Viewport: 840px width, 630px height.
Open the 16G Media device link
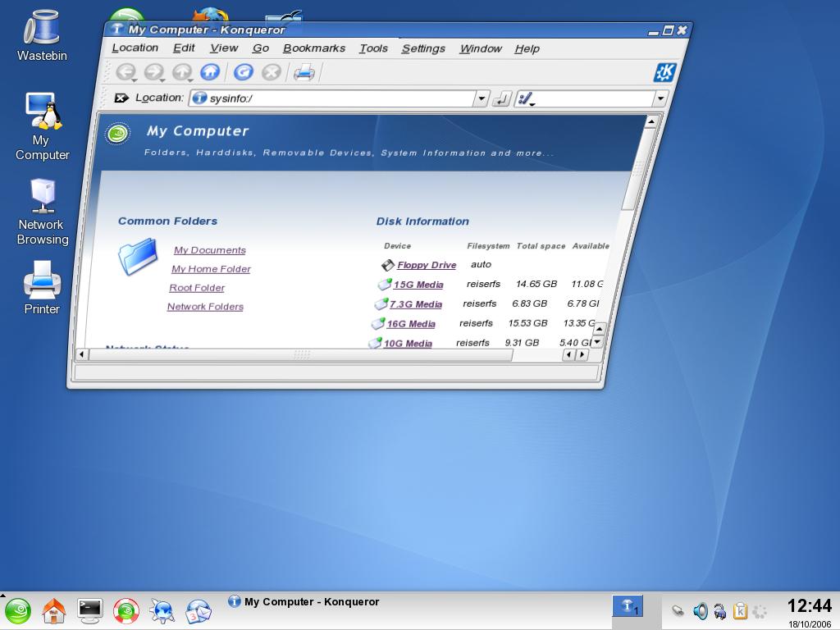point(411,323)
